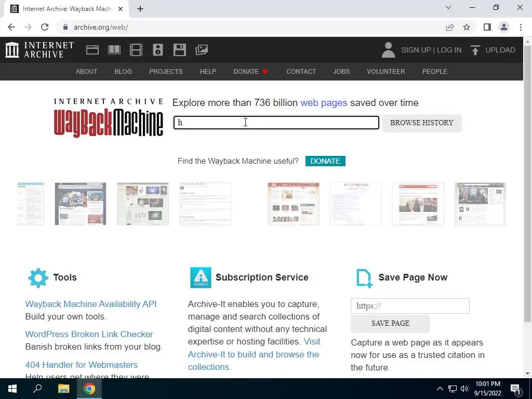Open the BLOG menu item
The height and width of the screenshot is (399, 532).
(123, 72)
